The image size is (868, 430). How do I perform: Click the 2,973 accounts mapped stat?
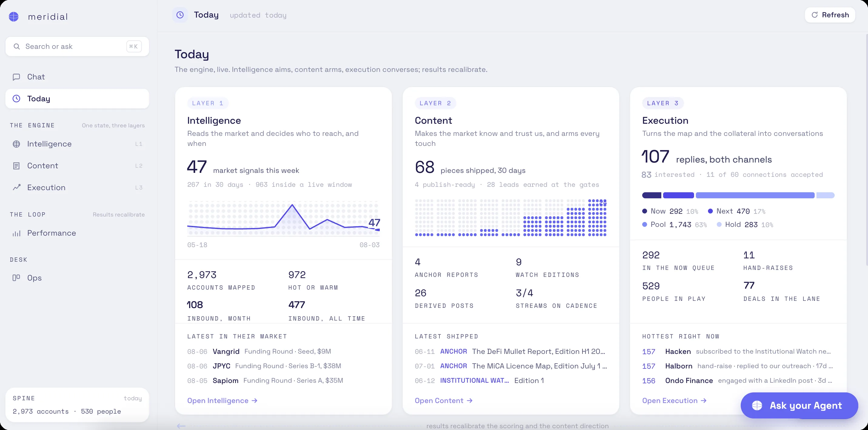[221, 280]
